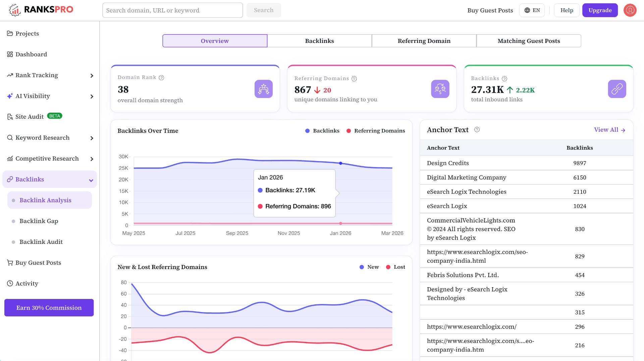Click the Jan 2026 referring domains data point

(x=340, y=223)
